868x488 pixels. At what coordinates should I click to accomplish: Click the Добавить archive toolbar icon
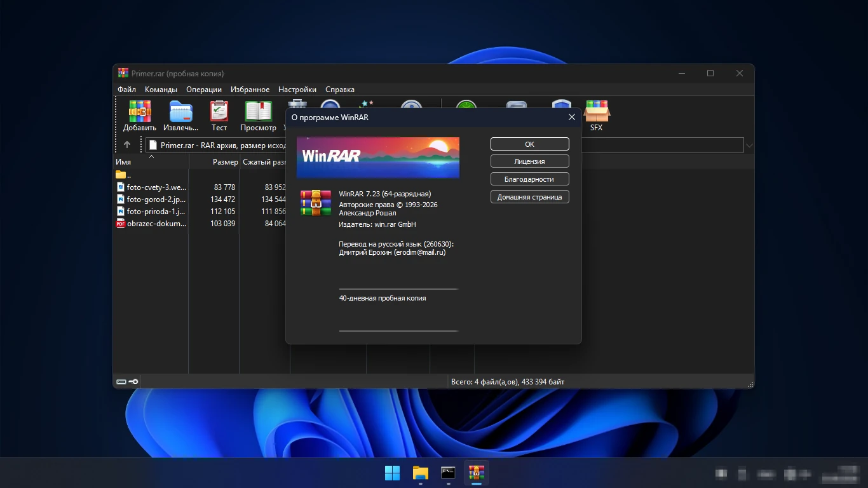[x=140, y=111]
